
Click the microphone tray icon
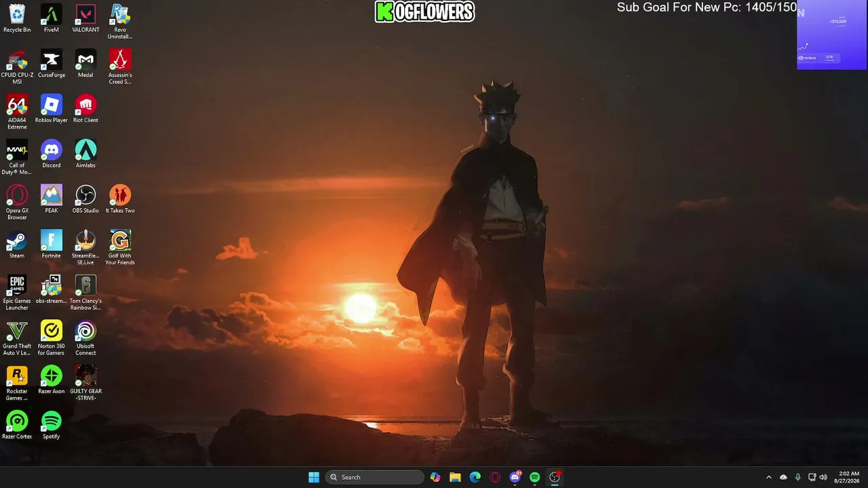point(797,477)
